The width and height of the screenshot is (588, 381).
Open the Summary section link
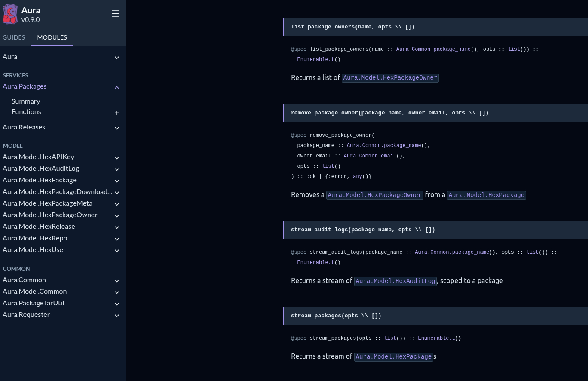[26, 101]
